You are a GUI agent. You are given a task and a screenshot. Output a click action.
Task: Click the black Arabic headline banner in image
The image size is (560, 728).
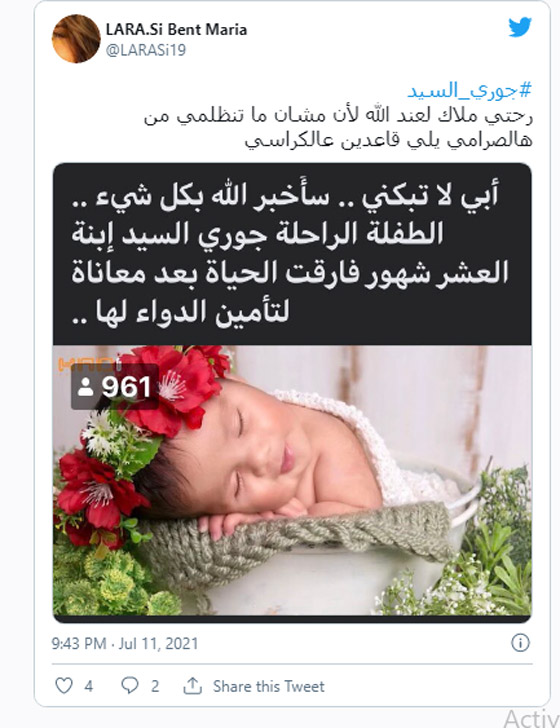[x=292, y=254]
